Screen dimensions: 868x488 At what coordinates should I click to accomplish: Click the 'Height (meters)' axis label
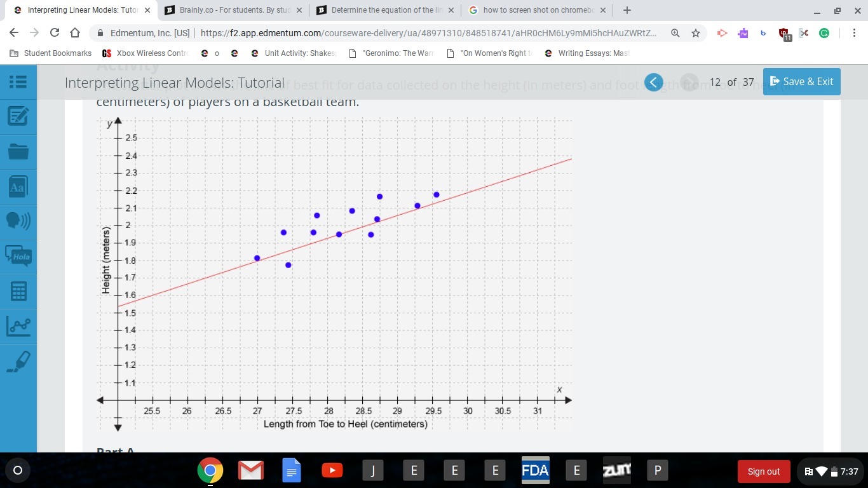[106, 261]
